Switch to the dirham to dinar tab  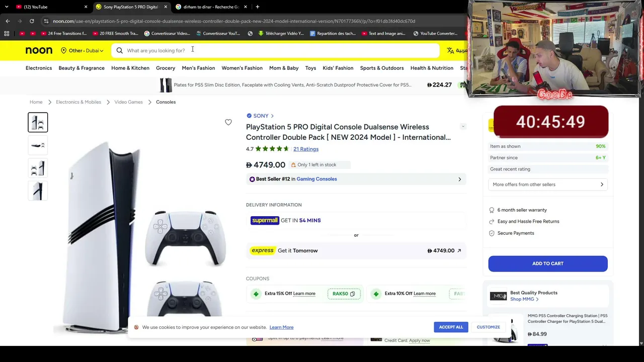click(x=211, y=7)
